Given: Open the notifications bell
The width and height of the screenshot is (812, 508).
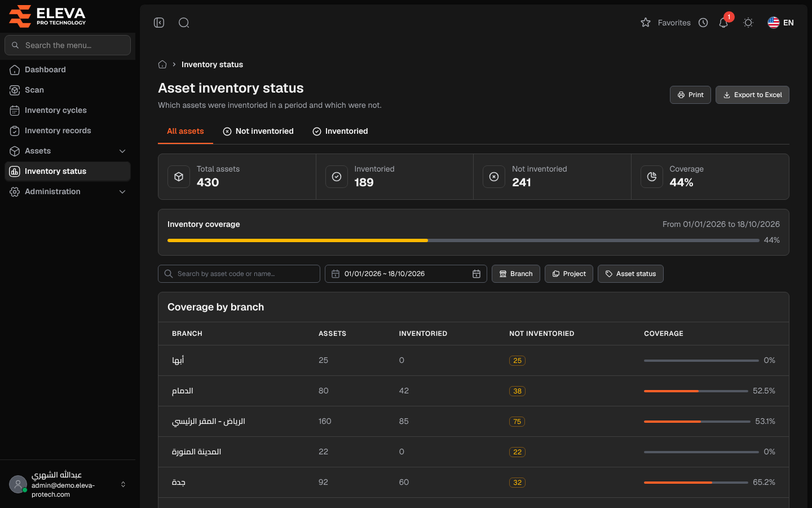Looking at the screenshot, I should (723, 23).
